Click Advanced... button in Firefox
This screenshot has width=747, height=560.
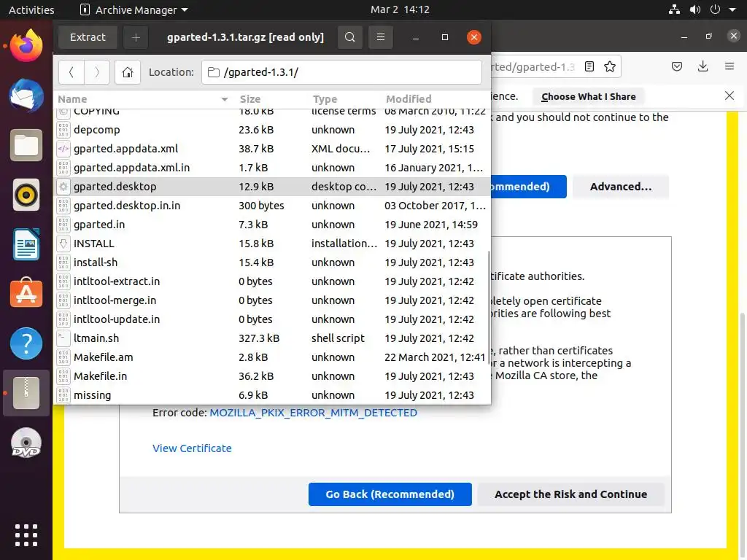click(621, 187)
